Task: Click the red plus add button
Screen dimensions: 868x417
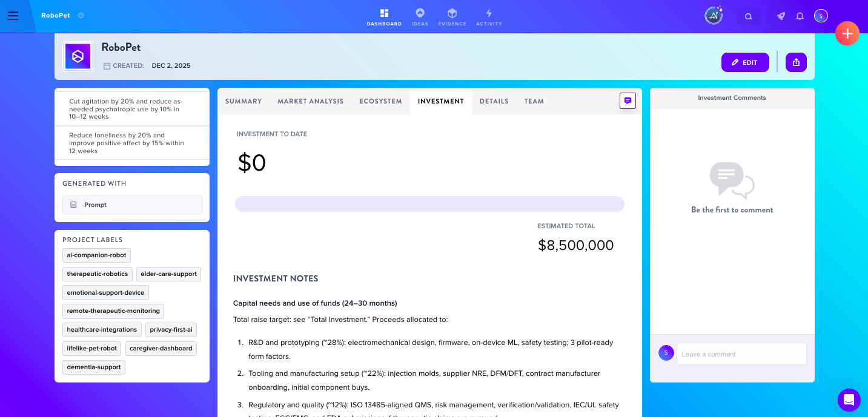Action: [847, 33]
